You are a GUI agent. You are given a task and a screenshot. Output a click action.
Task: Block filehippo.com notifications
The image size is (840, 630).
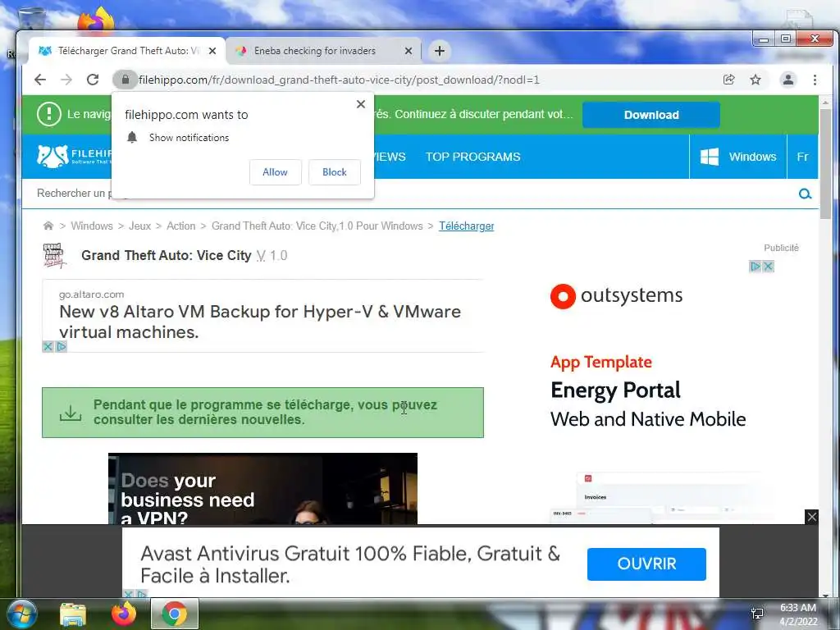click(x=335, y=172)
